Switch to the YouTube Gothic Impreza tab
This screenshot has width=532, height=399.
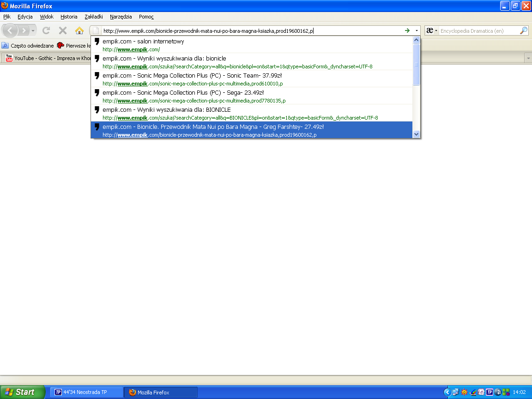click(47, 58)
